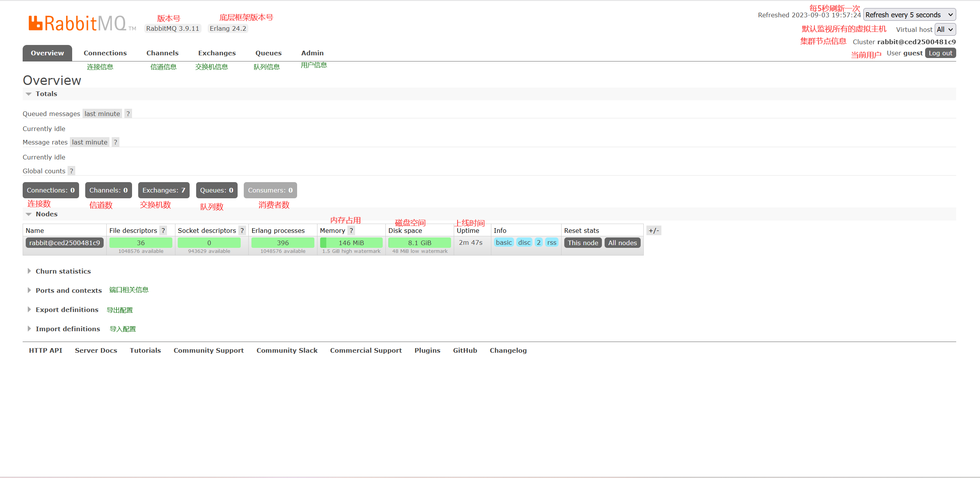Open help for File descriptors column
The width and height of the screenshot is (980, 478).
[x=163, y=231]
